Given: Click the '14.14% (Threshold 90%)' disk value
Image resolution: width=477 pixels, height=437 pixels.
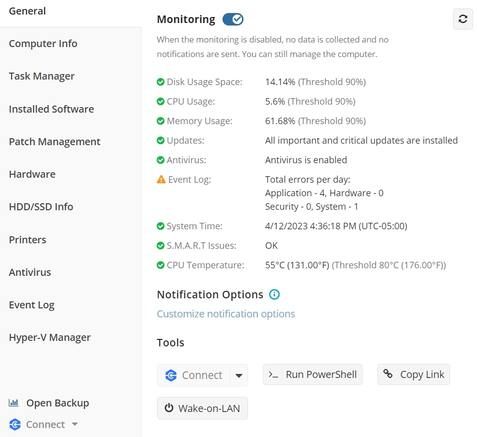Looking at the screenshot, I should click(x=315, y=82).
